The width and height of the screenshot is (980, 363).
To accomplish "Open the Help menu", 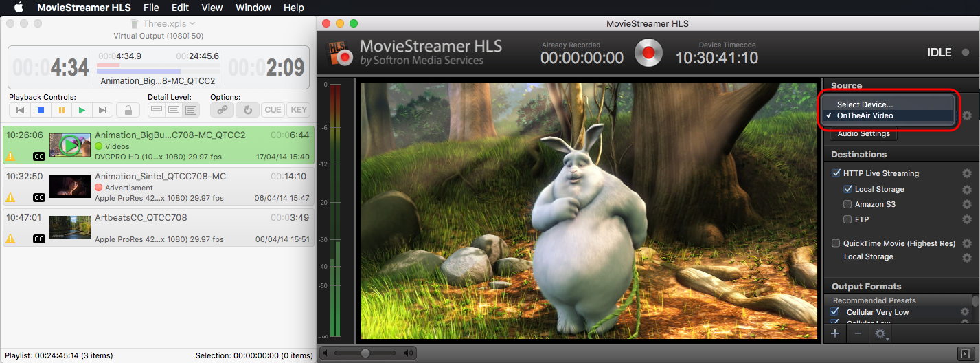I will tap(293, 8).
